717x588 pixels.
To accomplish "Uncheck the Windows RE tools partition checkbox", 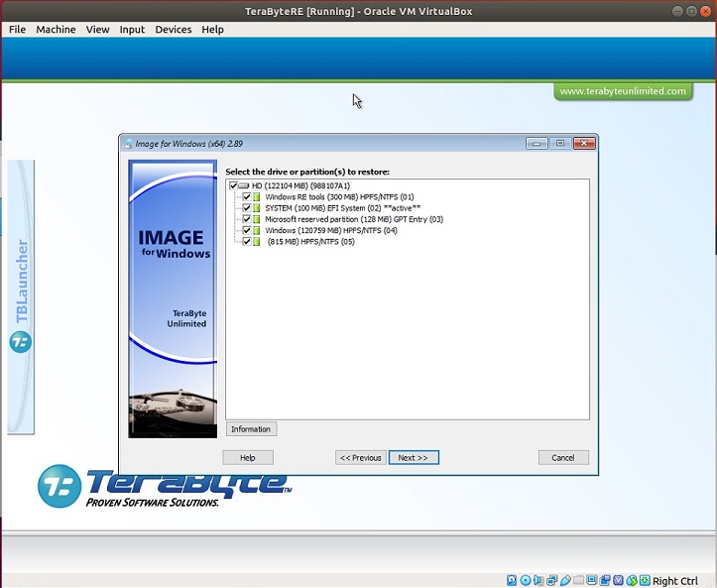I will click(247, 197).
